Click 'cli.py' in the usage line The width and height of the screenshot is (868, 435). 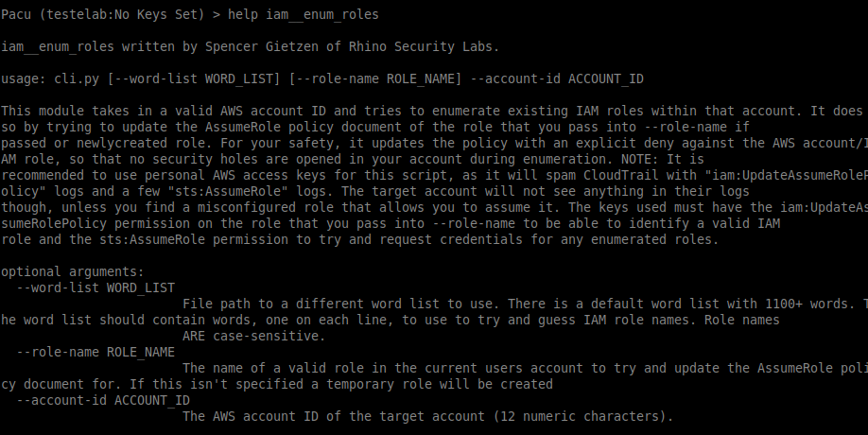(77, 78)
